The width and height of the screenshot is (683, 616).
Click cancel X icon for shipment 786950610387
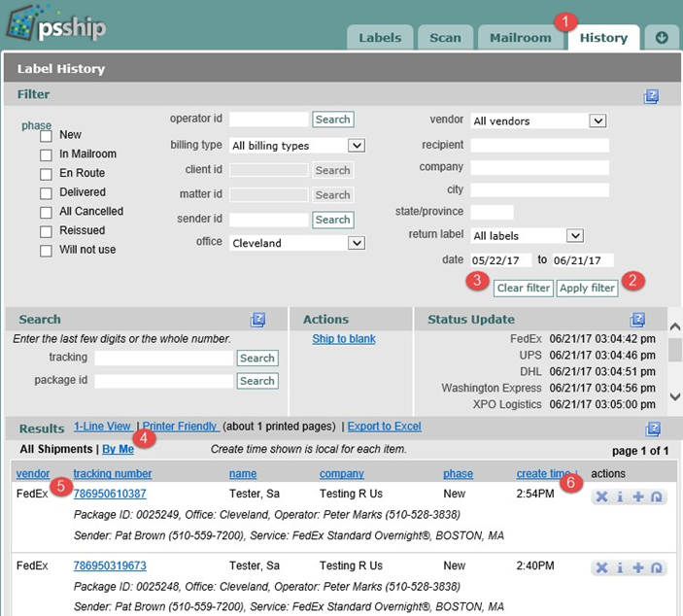tap(601, 497)
